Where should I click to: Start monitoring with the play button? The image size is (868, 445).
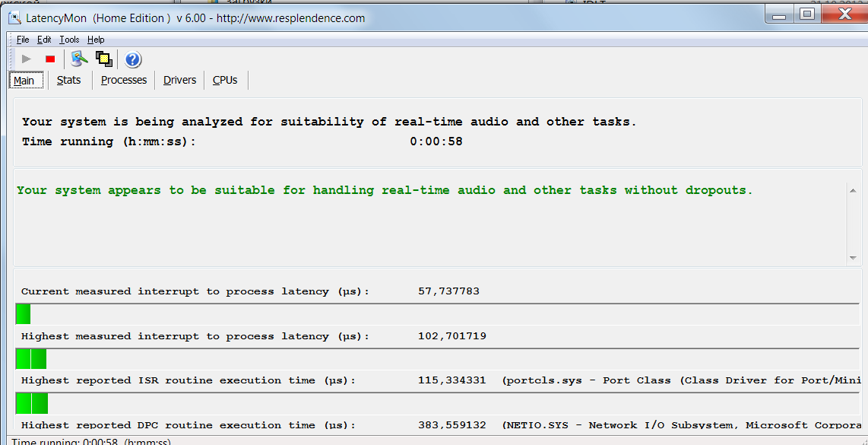26,59
